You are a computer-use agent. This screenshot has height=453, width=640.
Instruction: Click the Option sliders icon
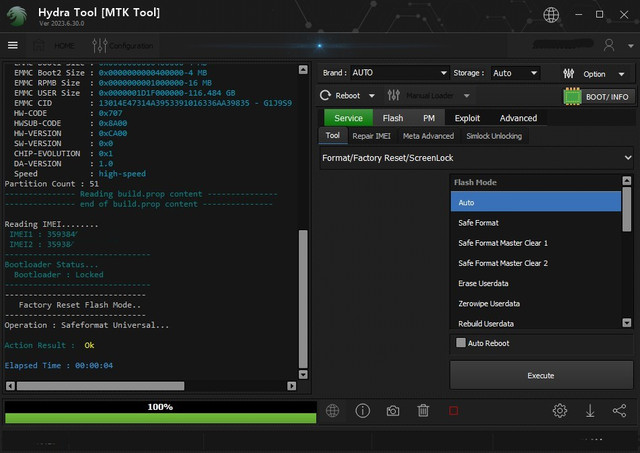click(569, 74)
